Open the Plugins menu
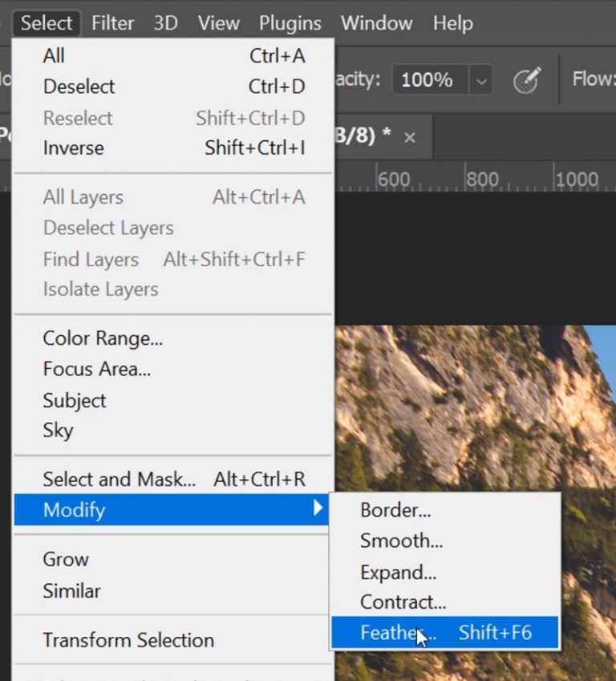Image resolution: width=616 pixels, height=681 pixels. coord(290,22)
